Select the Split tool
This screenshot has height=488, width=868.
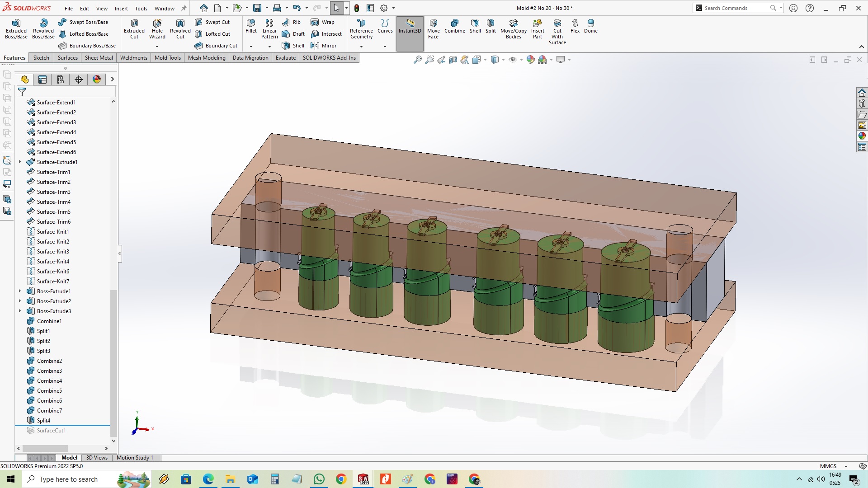click(x=491, y=26)
